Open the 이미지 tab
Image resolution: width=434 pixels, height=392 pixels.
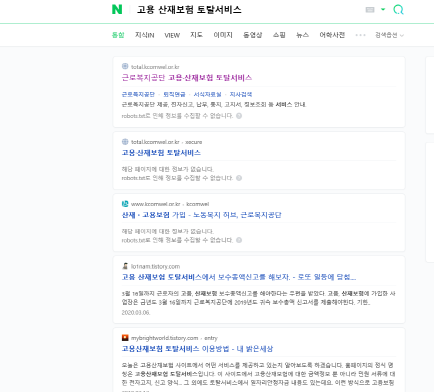point(223,35)
